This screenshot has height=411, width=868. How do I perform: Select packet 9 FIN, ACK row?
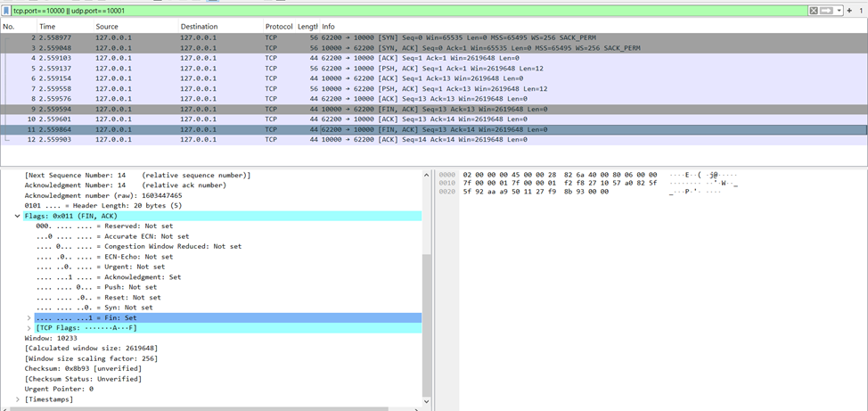click(356, 109)
